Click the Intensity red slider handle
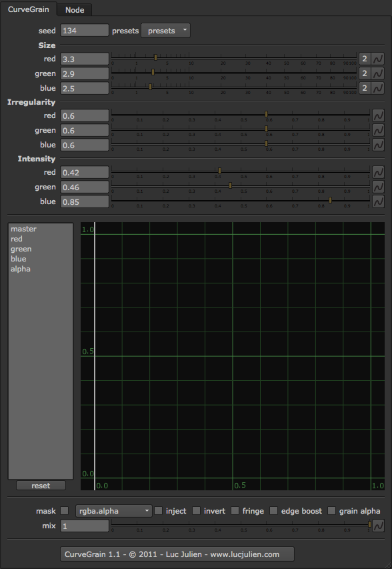This screenshot has height=569, width=392. click(x=220, y=171)
